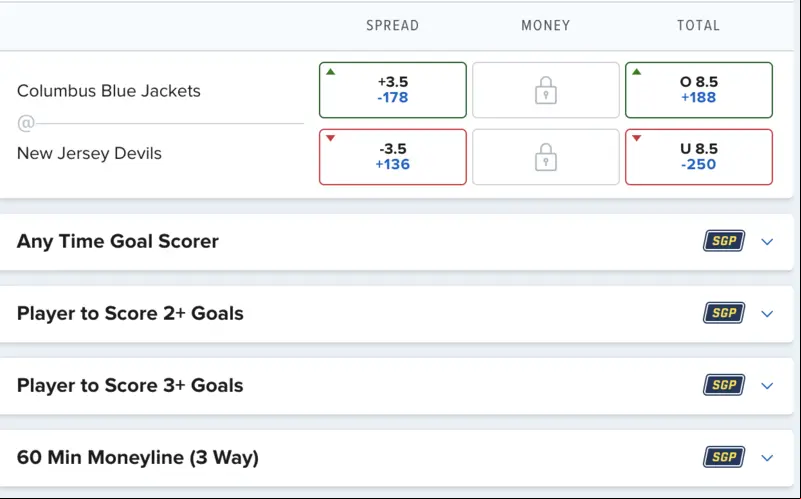Screen dimensions: 801x499
Task: Click red down arrow on U 8.5 total
Action: [637, 138]
